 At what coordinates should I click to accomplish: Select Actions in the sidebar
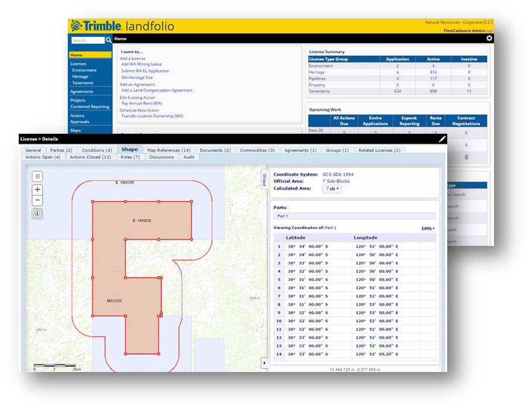77,116
